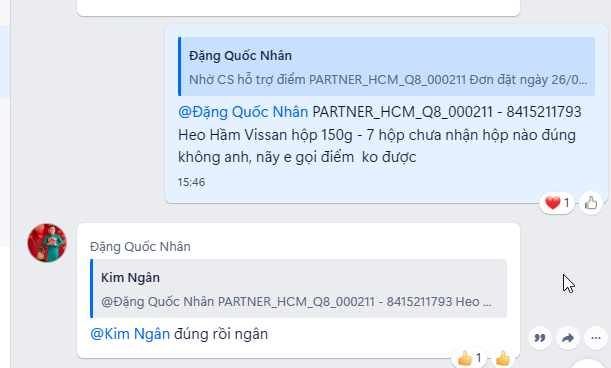The width and height of the screenshot is (611, 368).
Task: Jump to the quoted Kim Ngân message
Action: (298, 288)
